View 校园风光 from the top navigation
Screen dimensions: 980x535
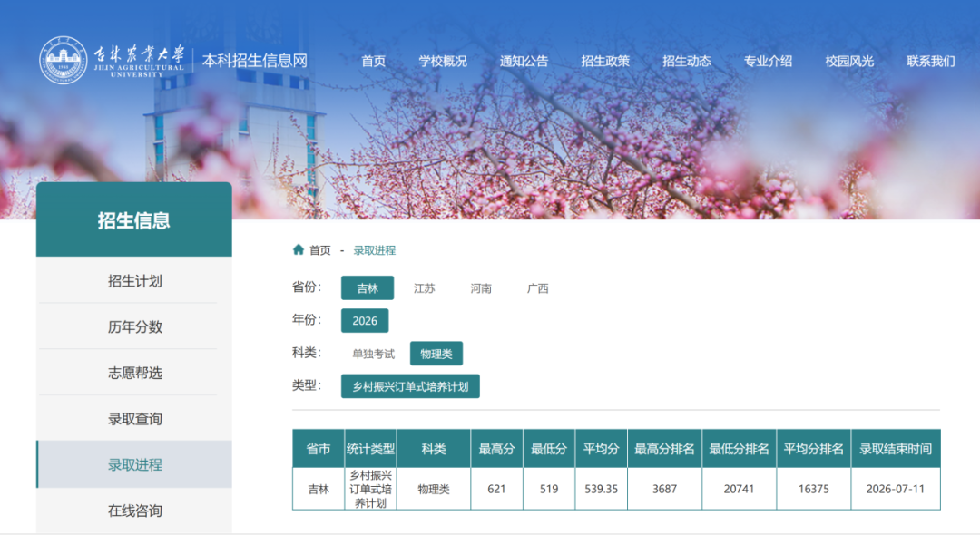(848, 61)
